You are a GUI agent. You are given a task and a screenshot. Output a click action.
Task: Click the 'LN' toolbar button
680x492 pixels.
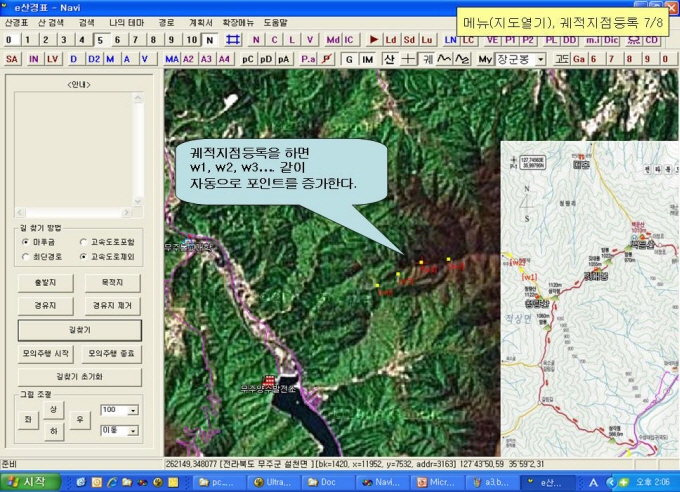[x=450, y=40]
